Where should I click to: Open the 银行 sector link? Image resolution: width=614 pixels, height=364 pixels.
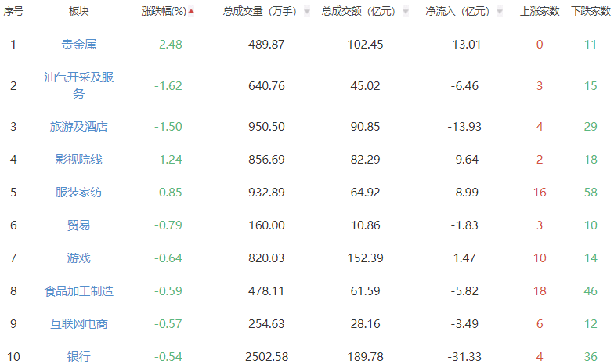click(x=78, y=357)
